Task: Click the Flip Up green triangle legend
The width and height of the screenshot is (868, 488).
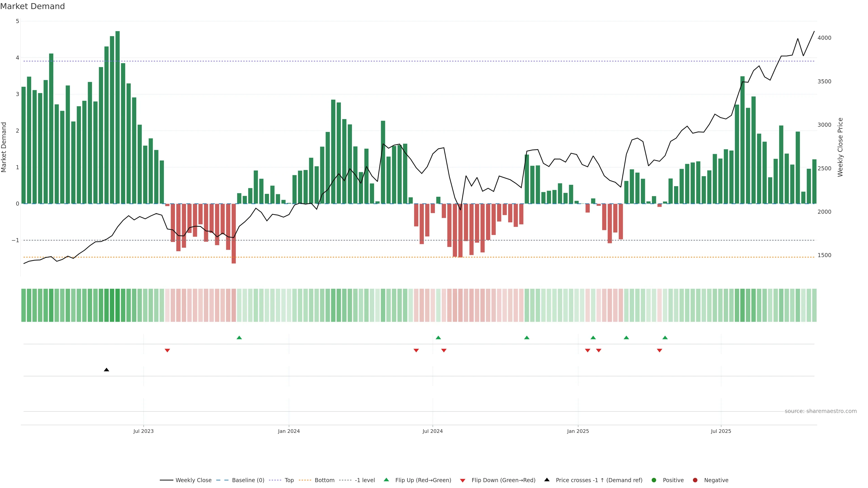Action: point(387,480)
